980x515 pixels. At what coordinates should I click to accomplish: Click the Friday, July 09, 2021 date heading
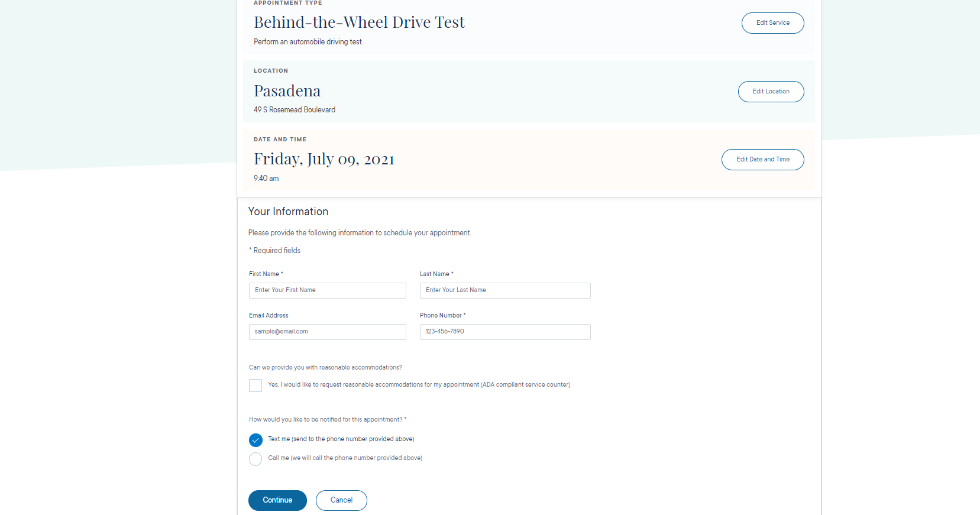(324, 159)
